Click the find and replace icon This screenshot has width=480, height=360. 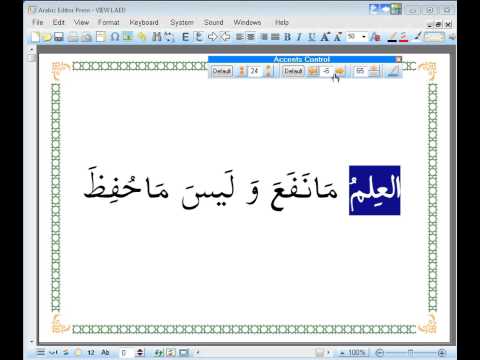169,37
